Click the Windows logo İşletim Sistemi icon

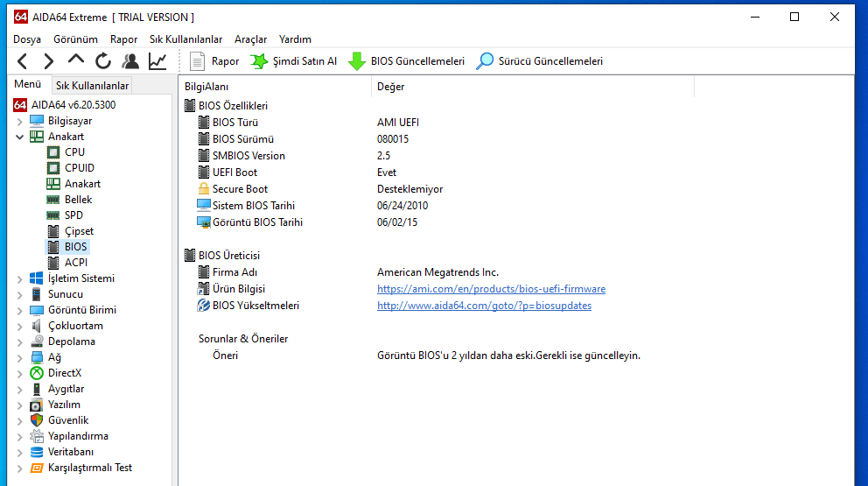tap(37, 278)
